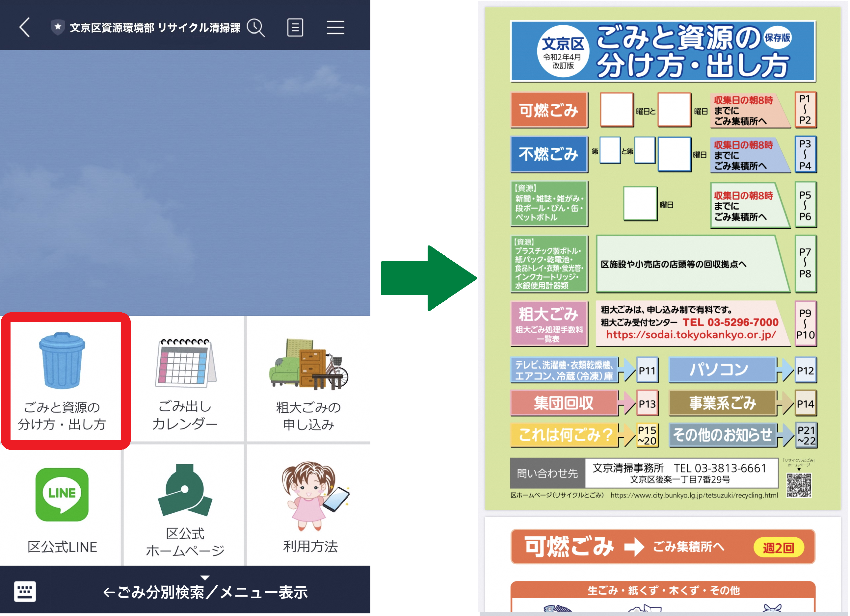Select the 可燃ごみ orange label
Image resolution: width=850 pixels, height=616 pixels.
(x=549, y=110)
